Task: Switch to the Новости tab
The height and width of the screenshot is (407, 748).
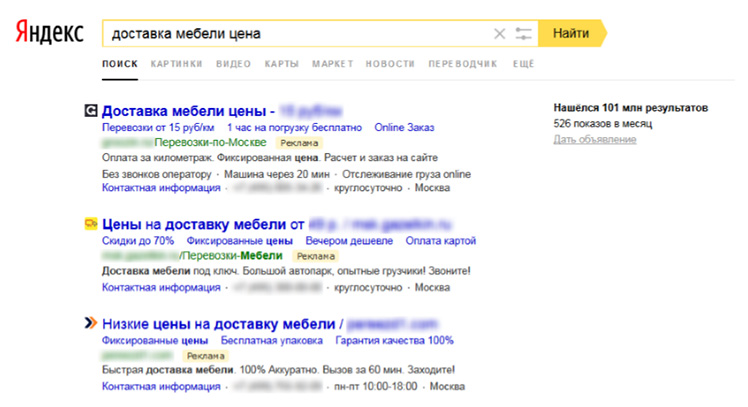Action: (390, 64)
